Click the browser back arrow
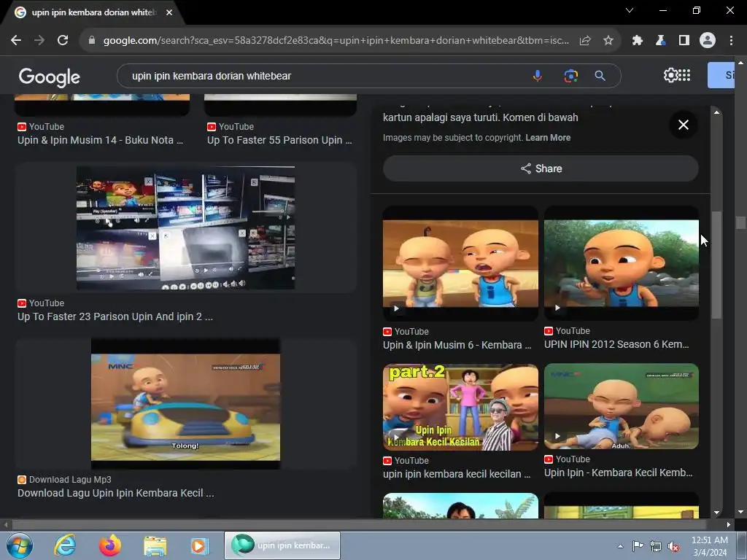 (16, 41)
